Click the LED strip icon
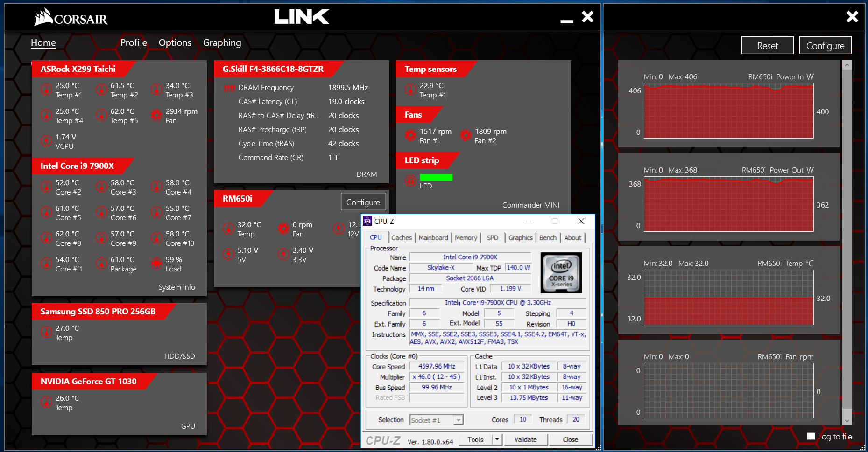Image resolution: width=868 pixels, height=452 pixels. [x=410, y=181]
